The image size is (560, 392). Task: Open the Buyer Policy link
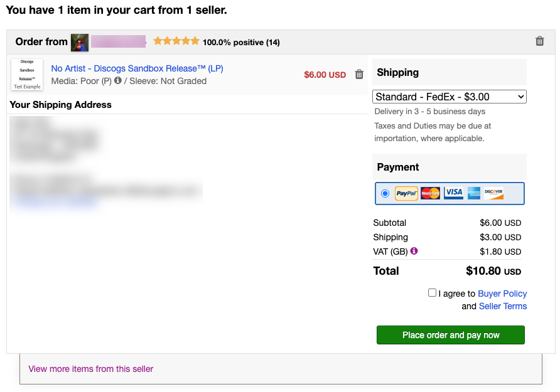click(502, 293)
